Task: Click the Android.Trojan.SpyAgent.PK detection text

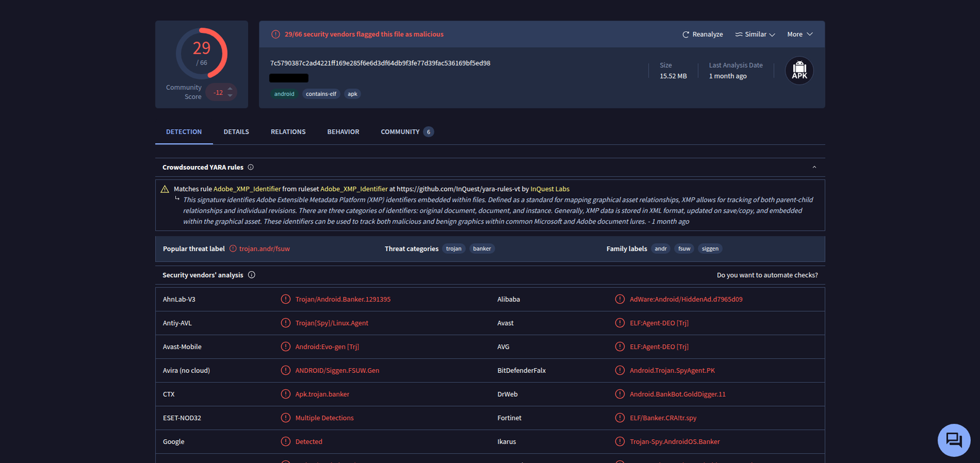Action: coord(673,371)
